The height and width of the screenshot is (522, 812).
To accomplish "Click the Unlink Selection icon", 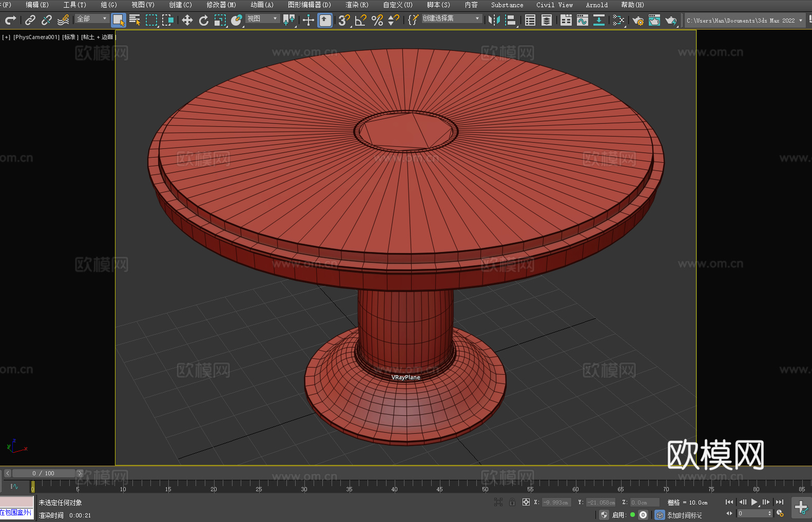I will point(47,20).
